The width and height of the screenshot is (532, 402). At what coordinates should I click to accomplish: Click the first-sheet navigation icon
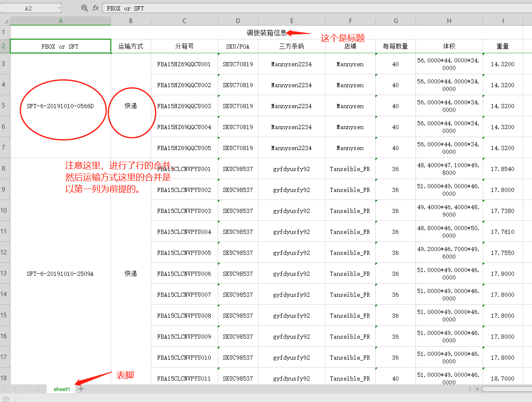point(5,389)
